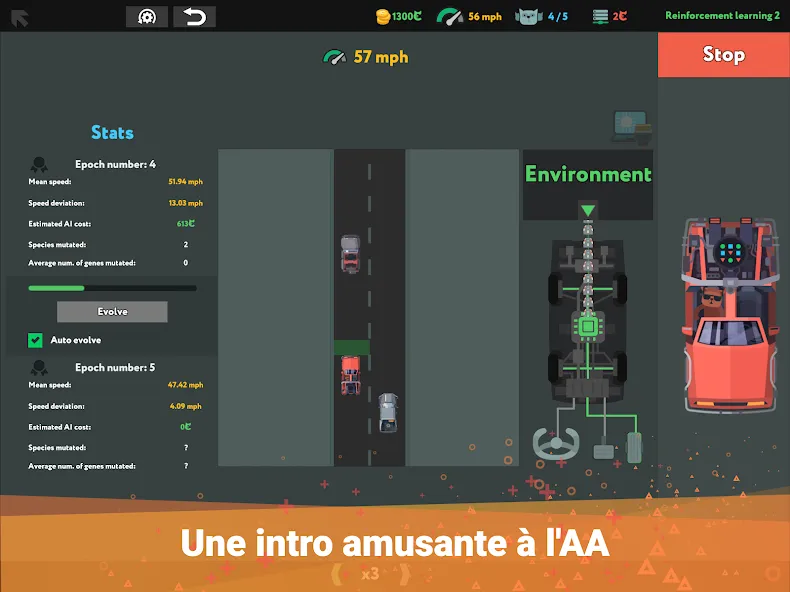Click the large orange car with cat driver
The height and width of the screenshot is (592, 790).
[x=730, y=315]
